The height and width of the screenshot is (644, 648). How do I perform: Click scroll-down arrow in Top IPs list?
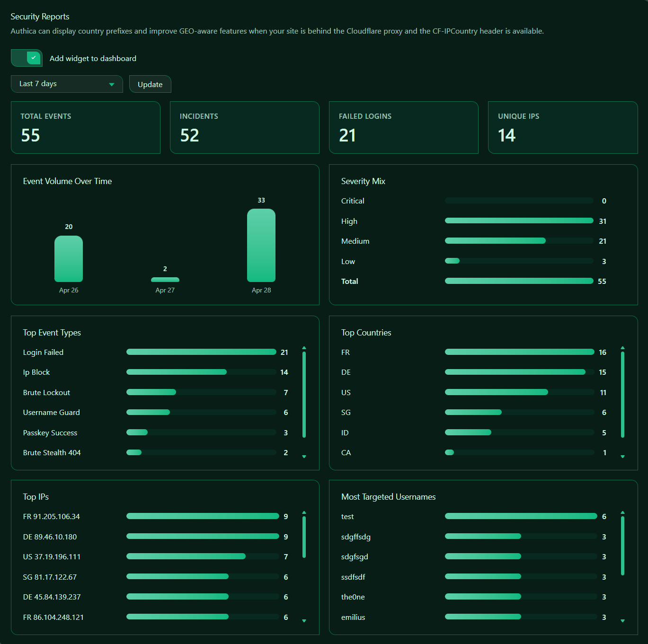click(304, 621)
